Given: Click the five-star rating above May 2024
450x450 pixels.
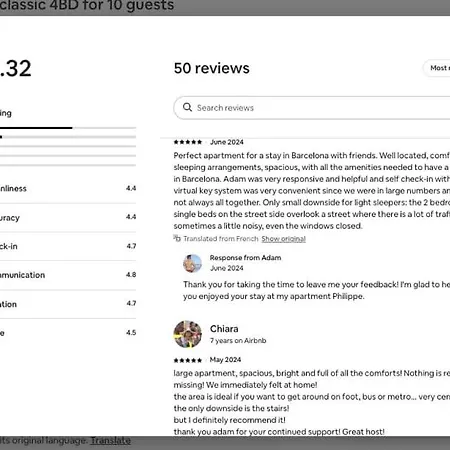Looking at the screenshot, I should pos(188,360).
